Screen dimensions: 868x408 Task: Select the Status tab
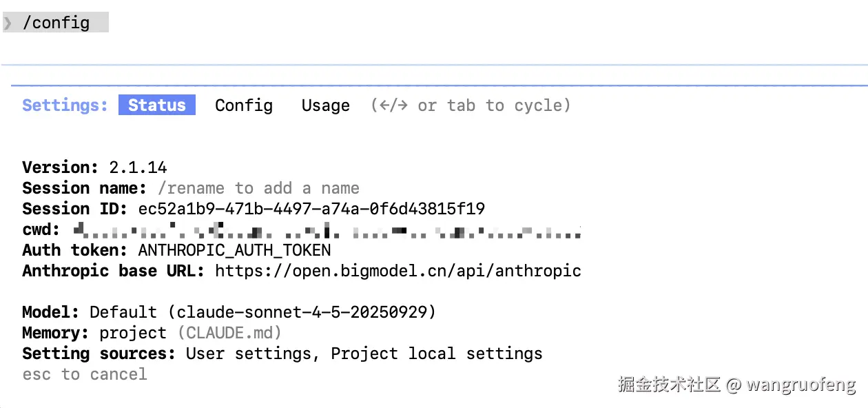click(x=157, y=105)
